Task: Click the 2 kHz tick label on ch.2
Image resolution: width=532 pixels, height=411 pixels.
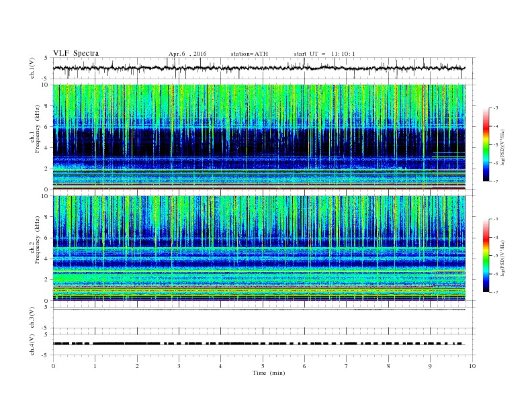Action: pos(46,280)
